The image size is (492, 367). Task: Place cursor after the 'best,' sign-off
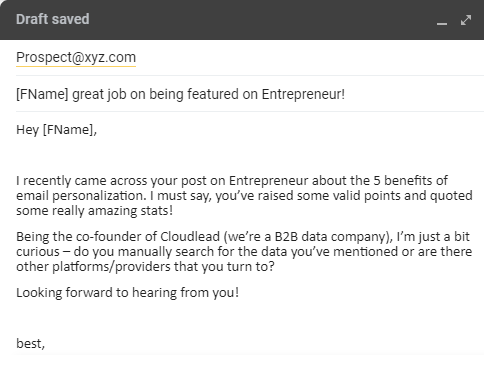point(46,343)
